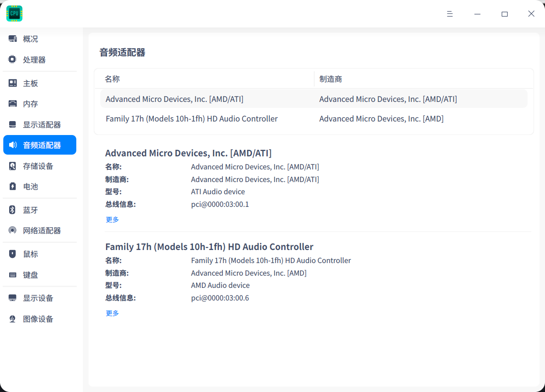Viewport: 545px width, 392px height.
Task: Click the 显示适配器 display adapter icon
Action: coord(13,125)
